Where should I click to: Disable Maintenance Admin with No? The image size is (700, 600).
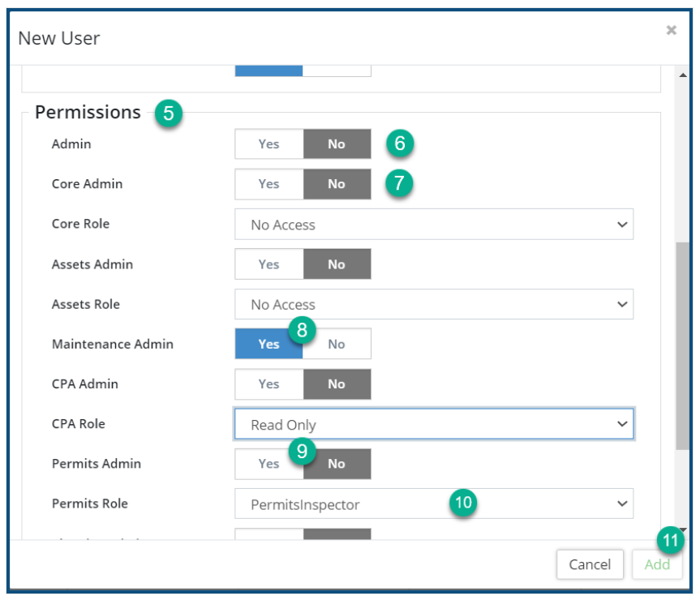pos(337,344)
